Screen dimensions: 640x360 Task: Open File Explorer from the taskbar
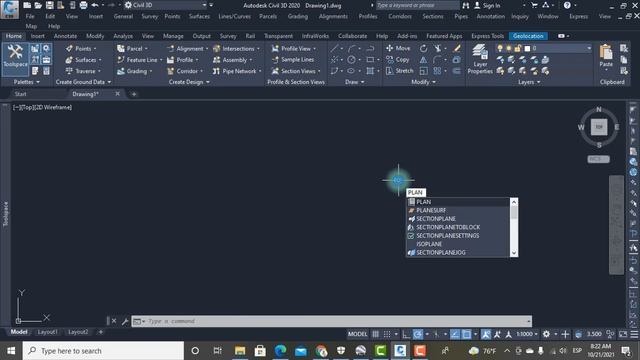(240, 351)
